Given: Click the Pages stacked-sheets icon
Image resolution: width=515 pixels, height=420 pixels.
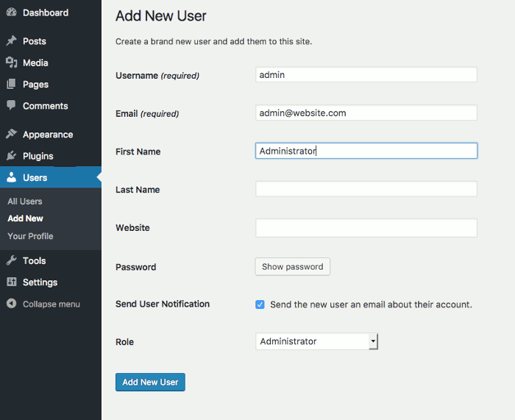Looking at the screenshot, I should [11, 84].
